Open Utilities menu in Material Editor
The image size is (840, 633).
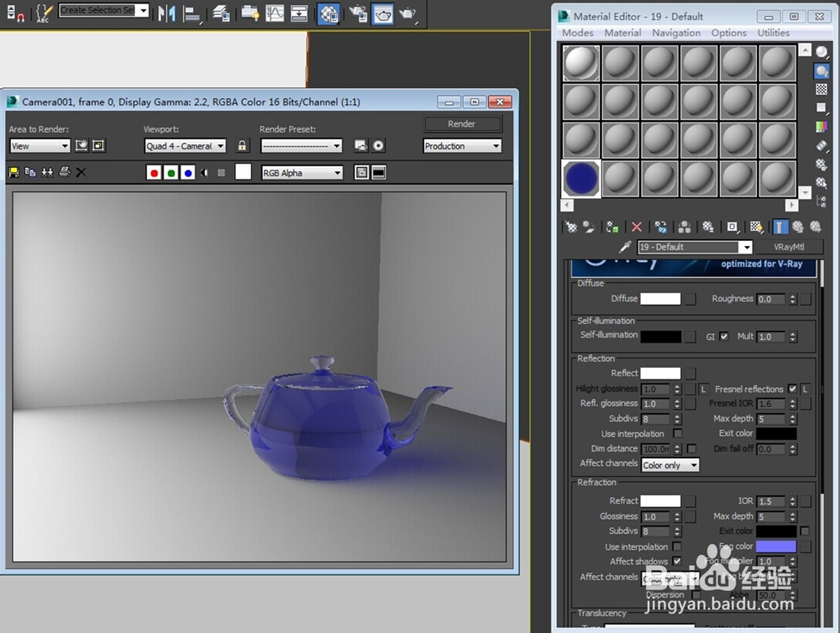[x=773, y=33]
